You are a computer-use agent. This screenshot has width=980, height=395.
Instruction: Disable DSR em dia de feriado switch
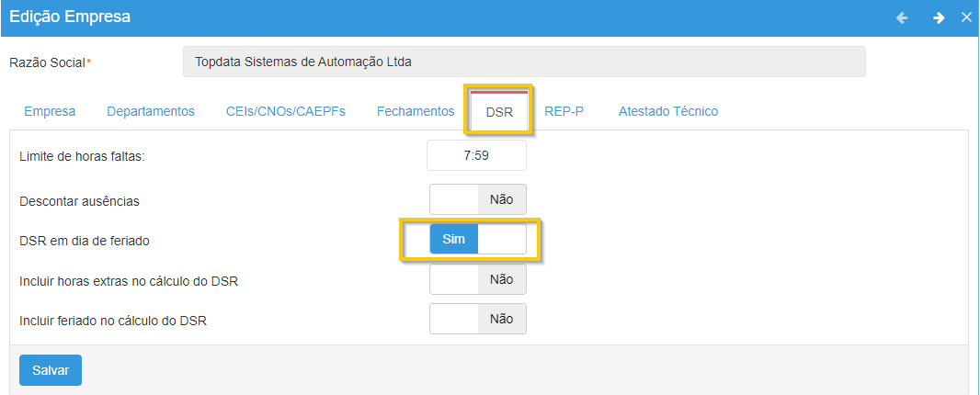click(x=478, y=240)
